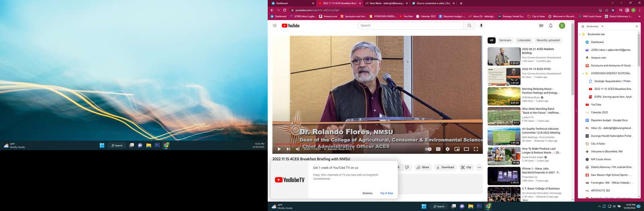Select the Listenable filter chip
Image resolution: width=644 pixels, height=211 pixels.
tap(524, 40)
